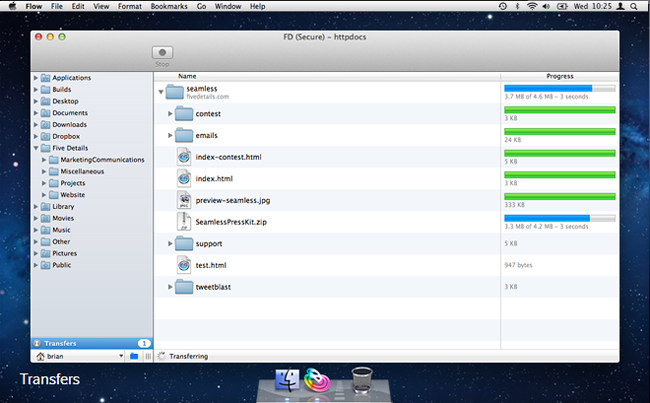
Task: Select the preview-seamless.jpg image icon
Action: point(184,200)
